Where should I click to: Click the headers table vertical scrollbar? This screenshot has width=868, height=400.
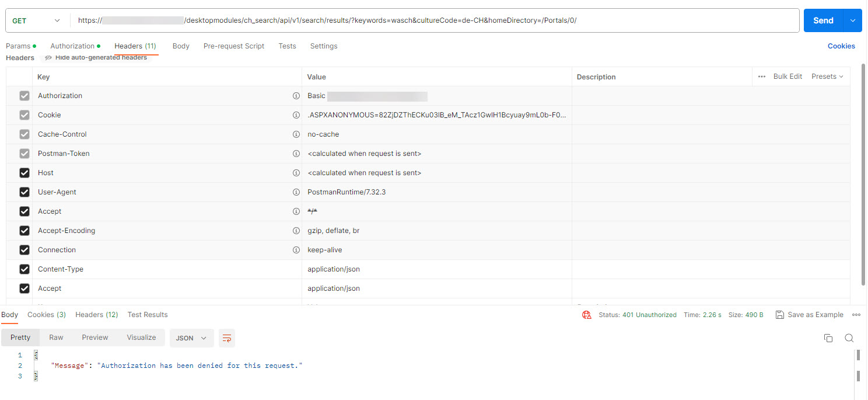tap(863, 175)
